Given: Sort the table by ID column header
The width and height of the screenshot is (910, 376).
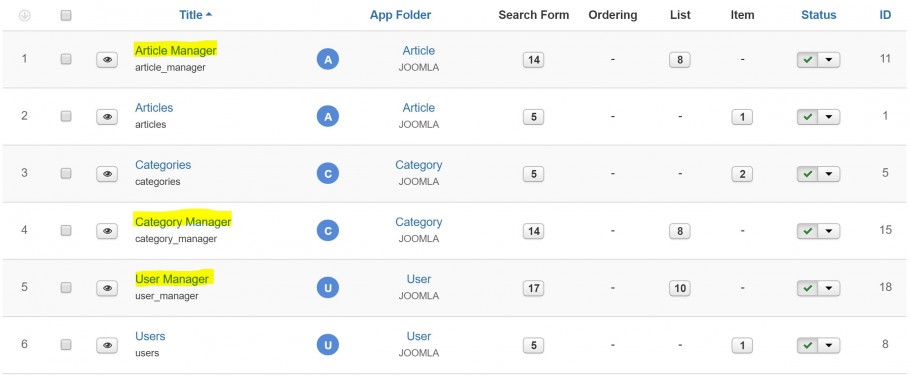Looking at the screenshot, I should coord(885,15).
